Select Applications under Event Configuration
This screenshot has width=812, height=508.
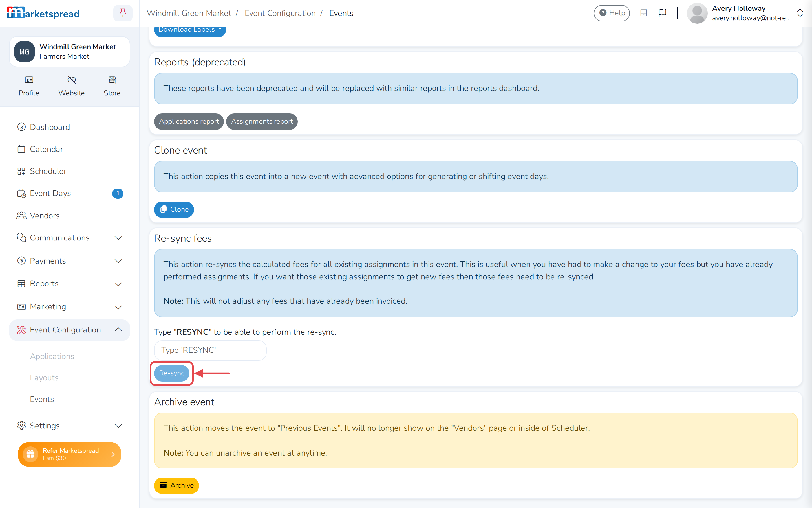pyautogui.click(x=52, y=356)
